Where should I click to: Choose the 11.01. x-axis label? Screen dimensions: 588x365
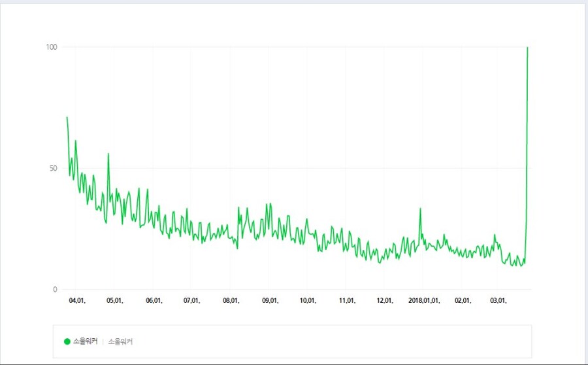coord(347,301)
